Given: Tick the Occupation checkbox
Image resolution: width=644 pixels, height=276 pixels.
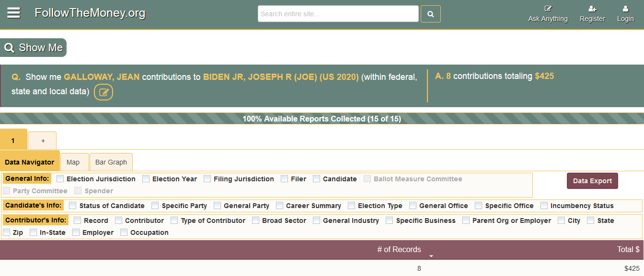Looking at the screenshot, I should (124, 232).
